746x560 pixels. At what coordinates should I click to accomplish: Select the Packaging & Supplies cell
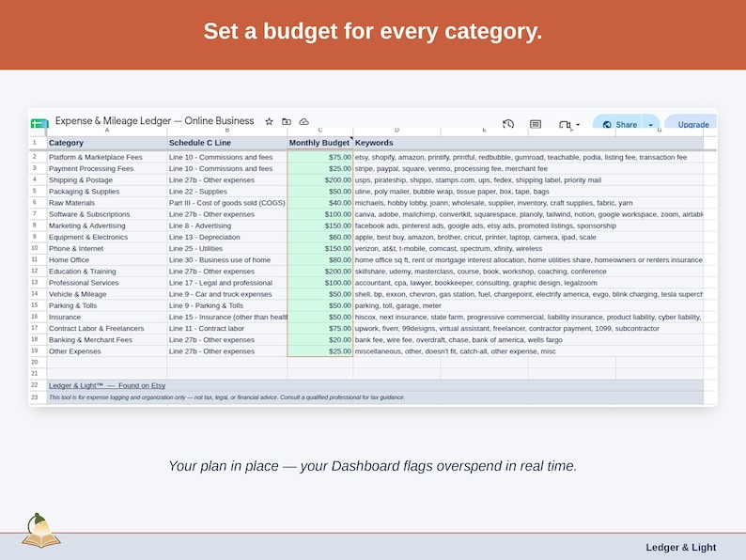coord(107,192)
